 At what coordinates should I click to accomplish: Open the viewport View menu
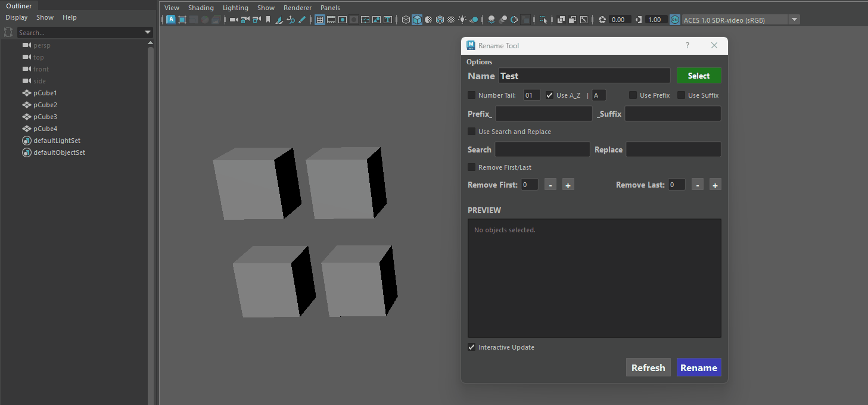pyautogui.click(x=172, y=8)
